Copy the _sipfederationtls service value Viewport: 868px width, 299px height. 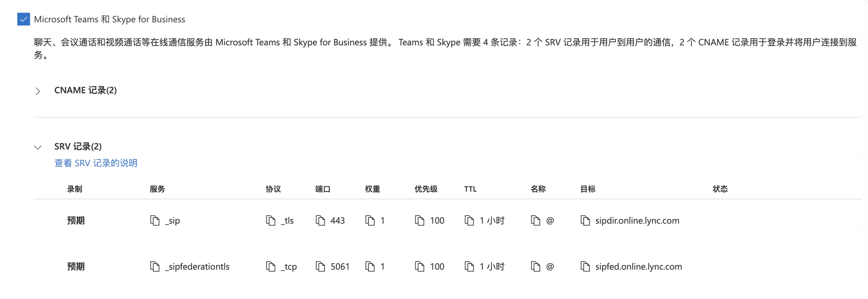pos(155,266)
